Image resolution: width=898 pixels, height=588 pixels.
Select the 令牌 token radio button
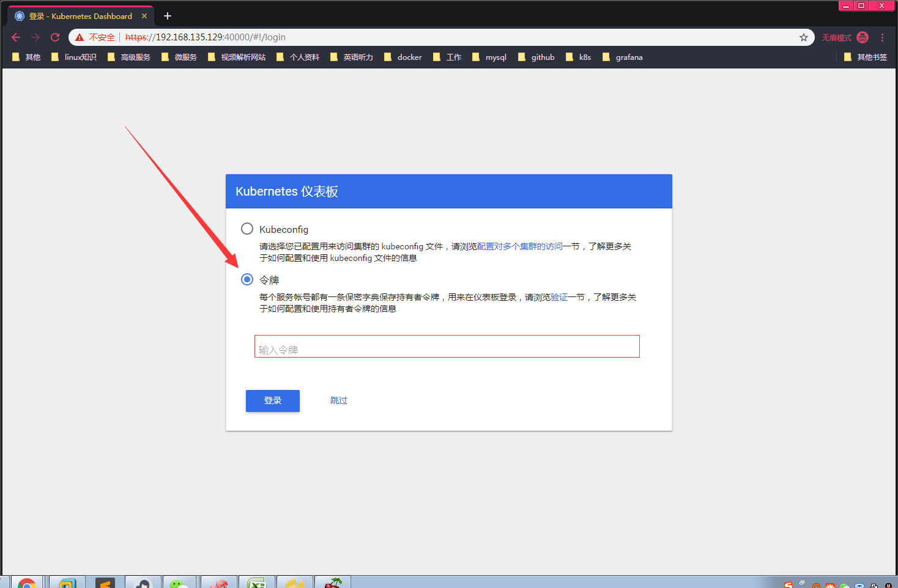247,279
